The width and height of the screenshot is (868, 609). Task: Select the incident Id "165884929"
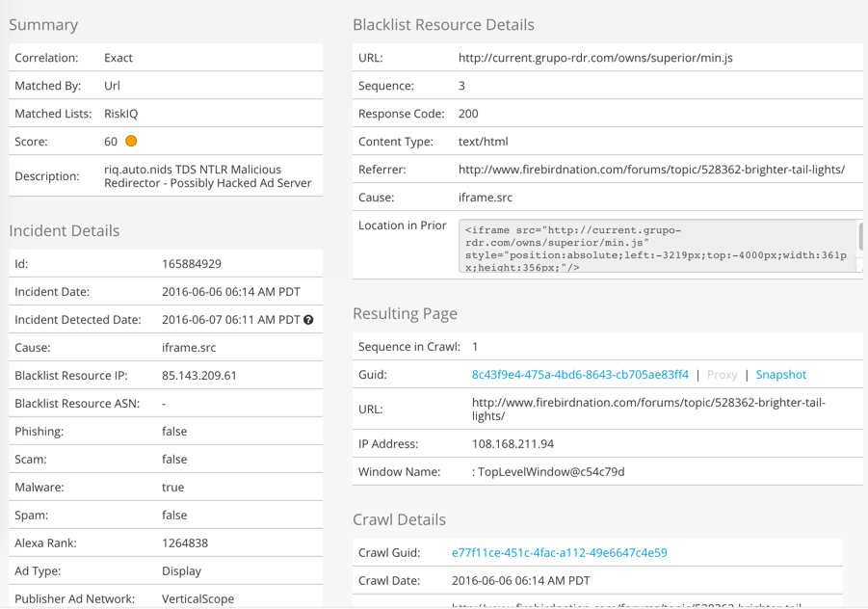[x=192, y=263]
